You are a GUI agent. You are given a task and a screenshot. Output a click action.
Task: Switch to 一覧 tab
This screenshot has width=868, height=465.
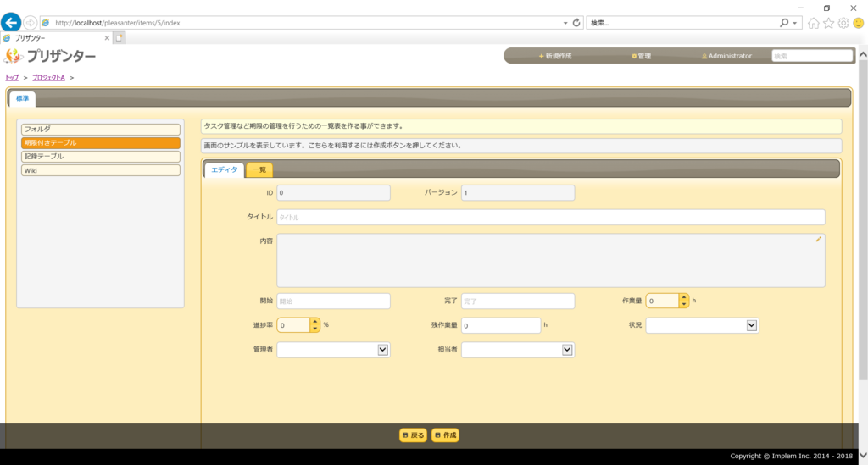259,169
